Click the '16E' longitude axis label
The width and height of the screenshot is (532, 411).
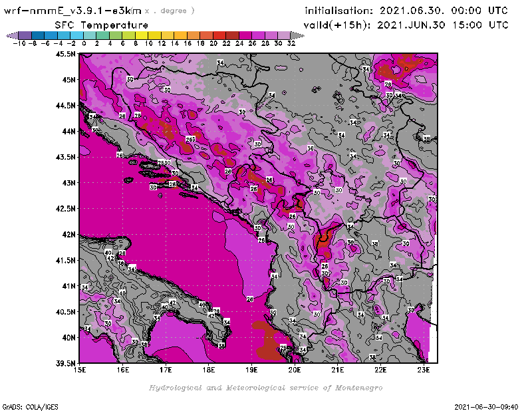click(123, 370)
